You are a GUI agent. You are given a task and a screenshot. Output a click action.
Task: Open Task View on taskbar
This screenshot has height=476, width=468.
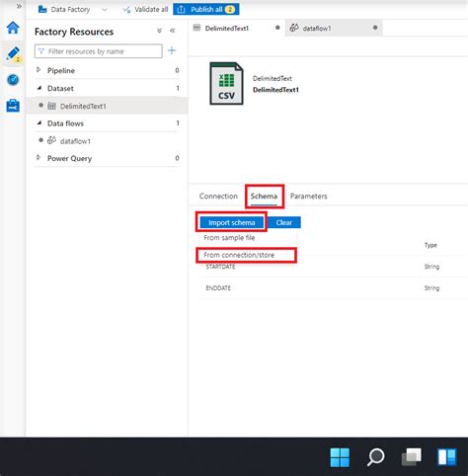(x=412, y=457)
